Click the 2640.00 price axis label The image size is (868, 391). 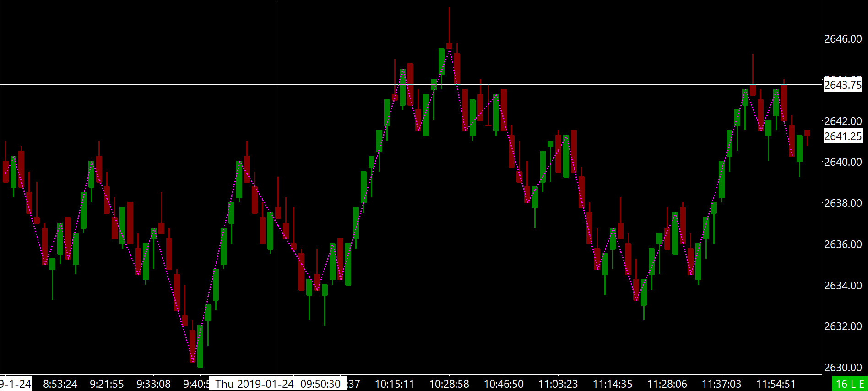843,162
